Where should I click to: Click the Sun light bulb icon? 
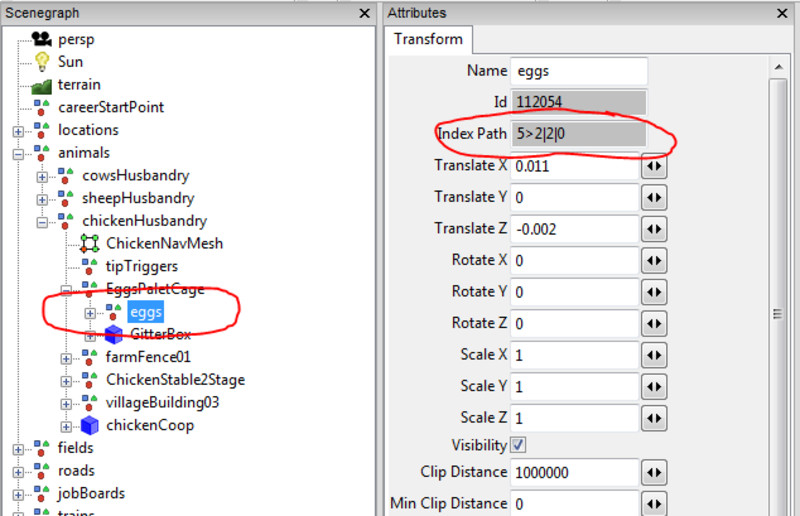(41, 62)
